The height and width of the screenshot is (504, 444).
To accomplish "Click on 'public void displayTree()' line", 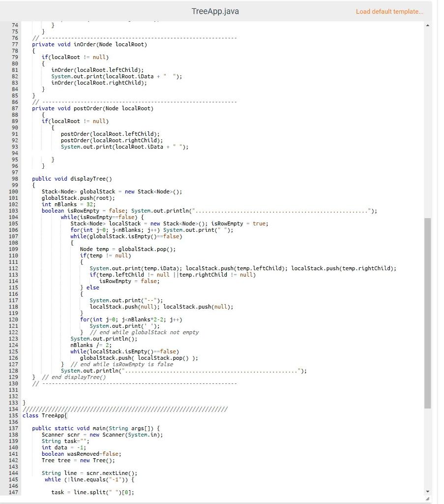I will pyautogui.click(x=72, y=179).
